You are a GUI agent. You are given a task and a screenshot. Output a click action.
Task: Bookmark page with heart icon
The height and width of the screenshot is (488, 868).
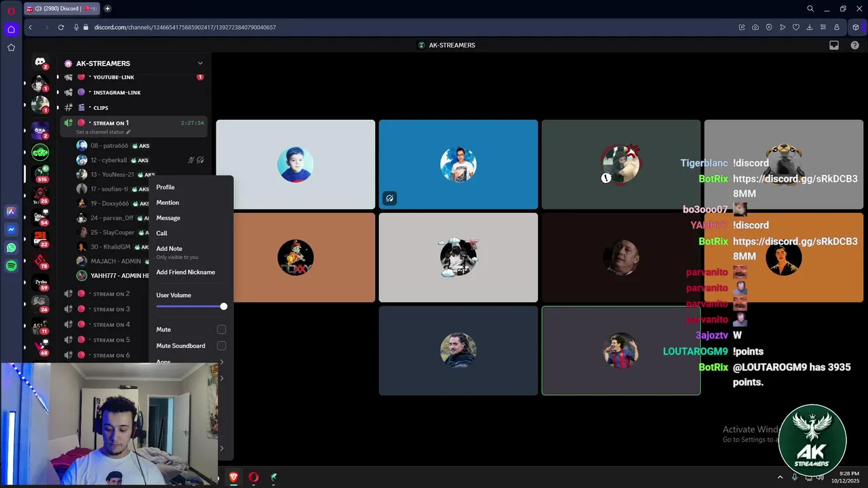pos(796,27)
